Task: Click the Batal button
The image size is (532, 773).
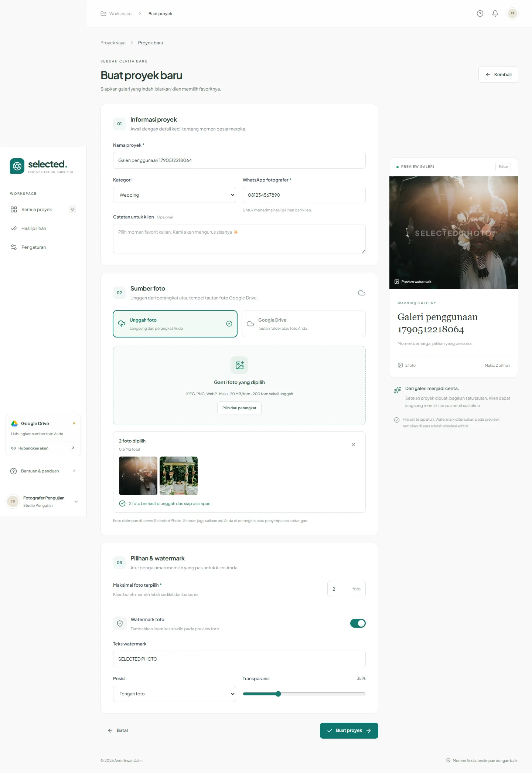Action: 118,730
